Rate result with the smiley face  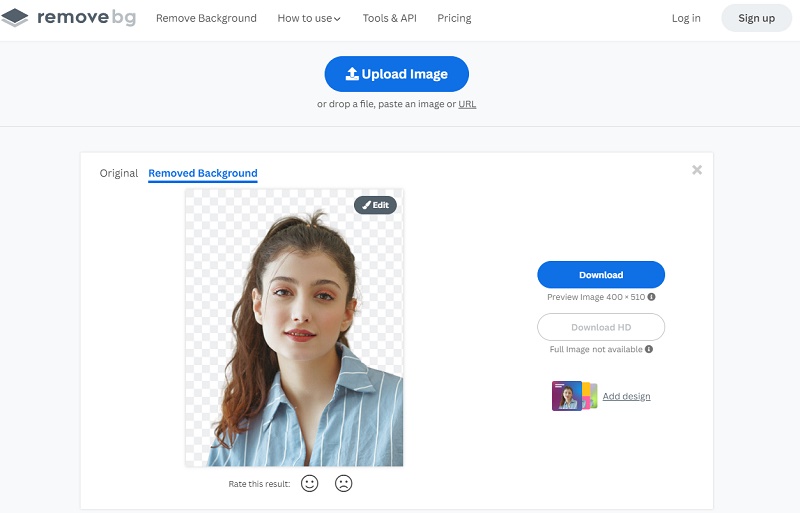309,483
